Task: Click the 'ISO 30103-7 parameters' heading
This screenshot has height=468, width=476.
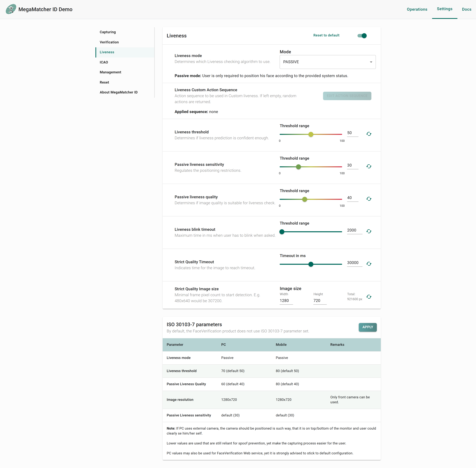Action: click(194, 324)
